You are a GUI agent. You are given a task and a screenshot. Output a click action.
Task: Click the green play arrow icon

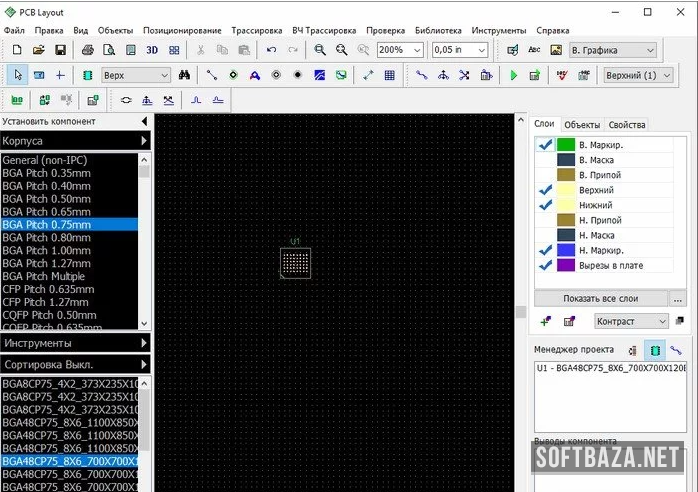pos(514,75)
